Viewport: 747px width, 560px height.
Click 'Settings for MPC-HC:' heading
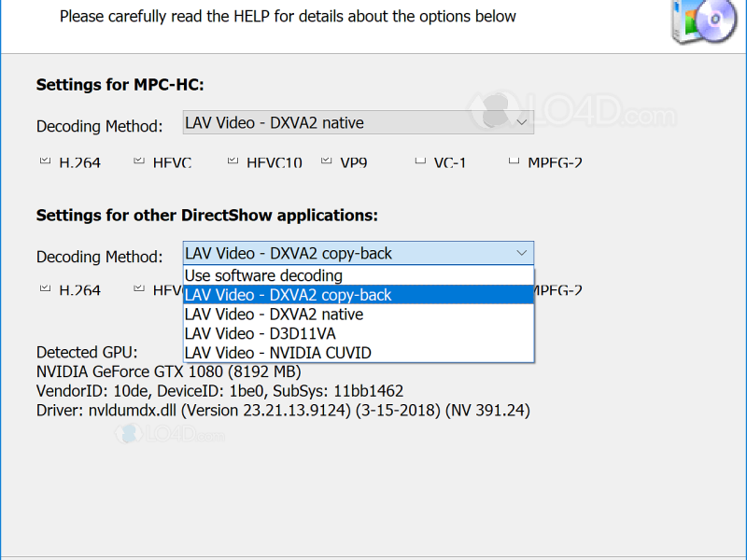(120, 85)
